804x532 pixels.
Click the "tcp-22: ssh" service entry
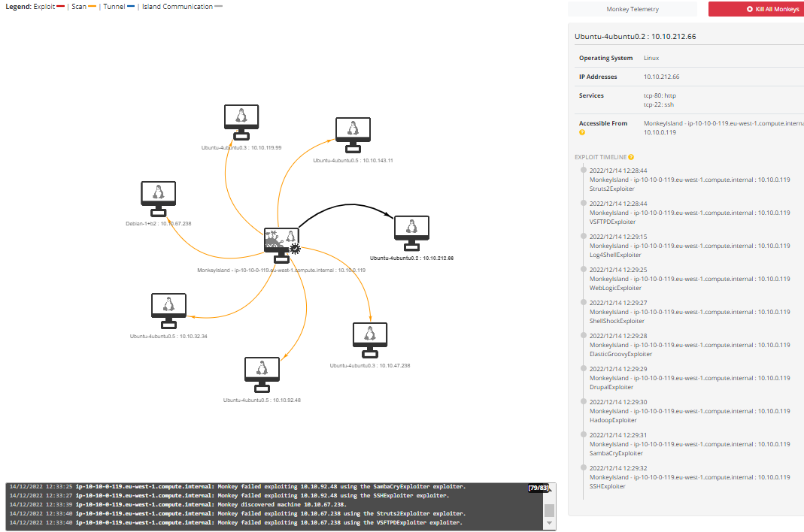click(x=659, y=104)
